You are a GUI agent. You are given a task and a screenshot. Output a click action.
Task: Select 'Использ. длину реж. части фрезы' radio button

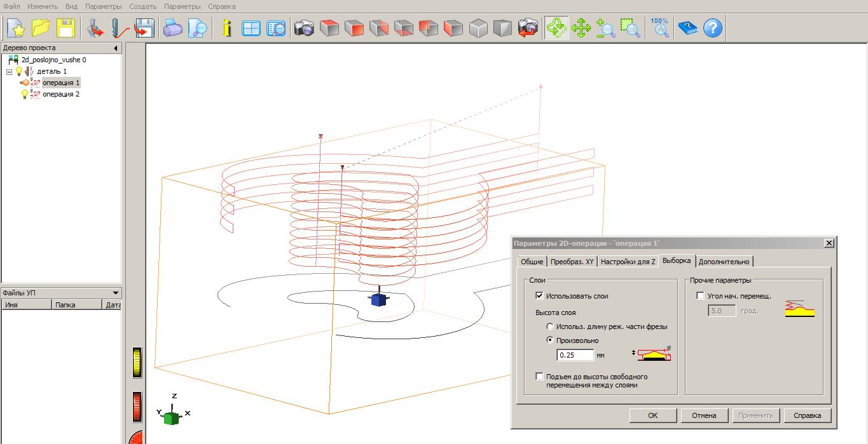(x=550, y=326)
